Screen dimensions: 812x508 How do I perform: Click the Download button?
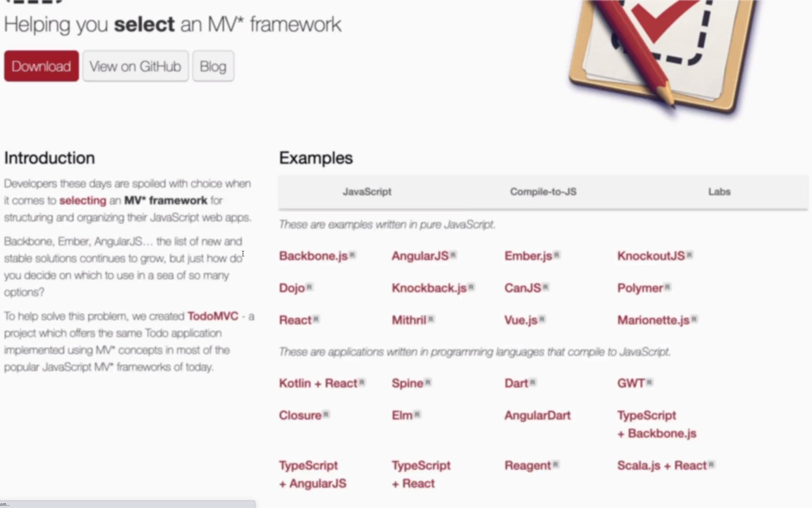(41, 66)
